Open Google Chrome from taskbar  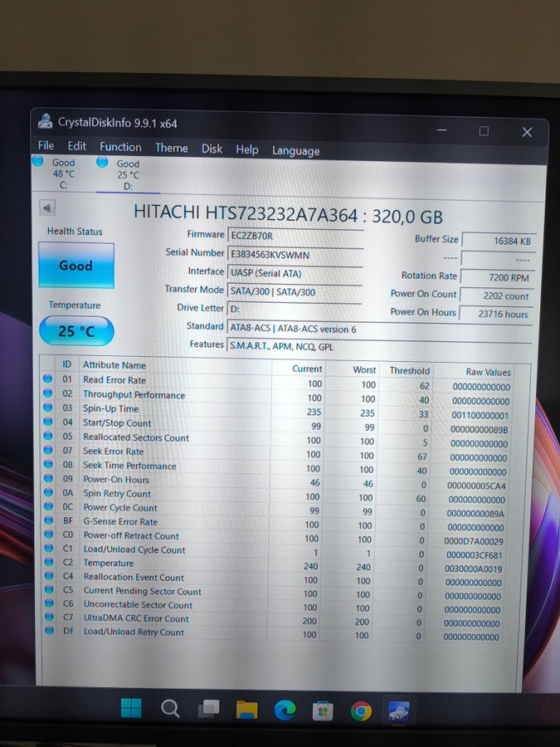[x=361, y=711]
